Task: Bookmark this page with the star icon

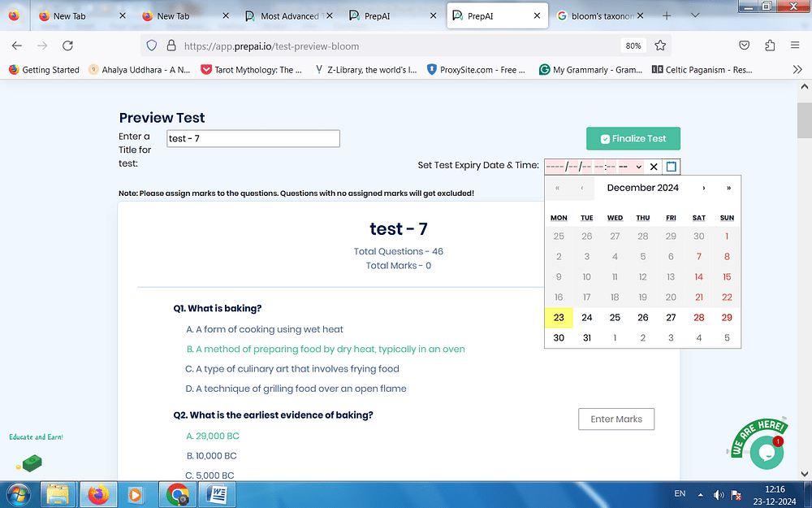Action: coord(660,46)
